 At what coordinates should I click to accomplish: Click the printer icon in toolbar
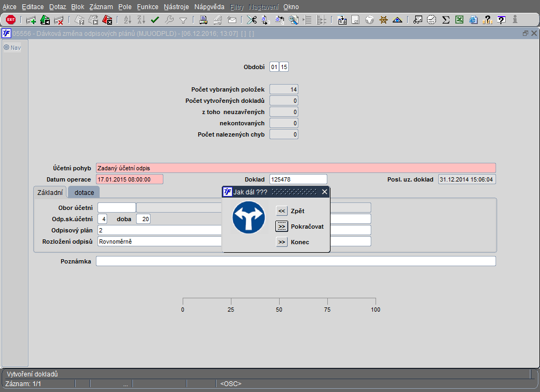(x=203, y=20)
